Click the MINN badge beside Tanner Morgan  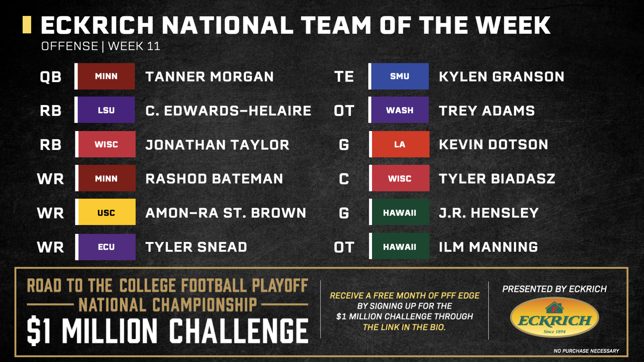pos(106,76)
